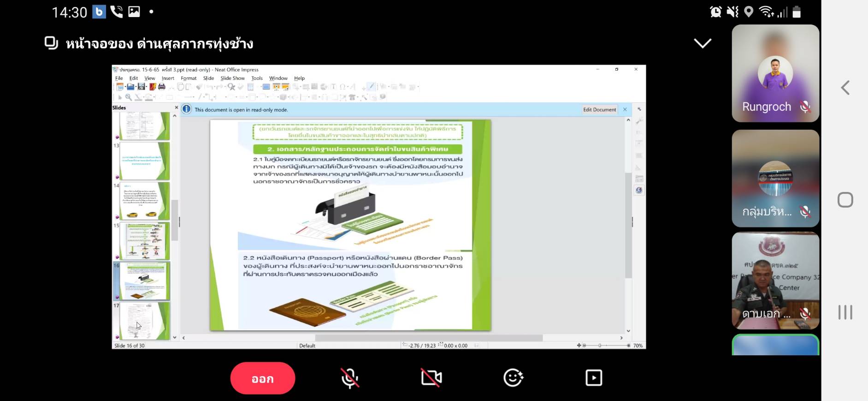Close the Slides panel
868x401 pixels.
coord(176,108)
